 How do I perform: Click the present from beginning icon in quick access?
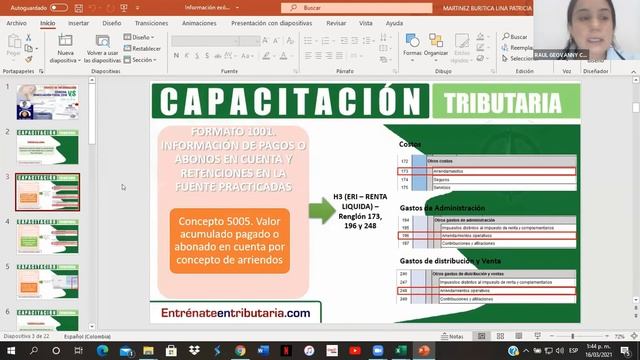click(124, 8)
